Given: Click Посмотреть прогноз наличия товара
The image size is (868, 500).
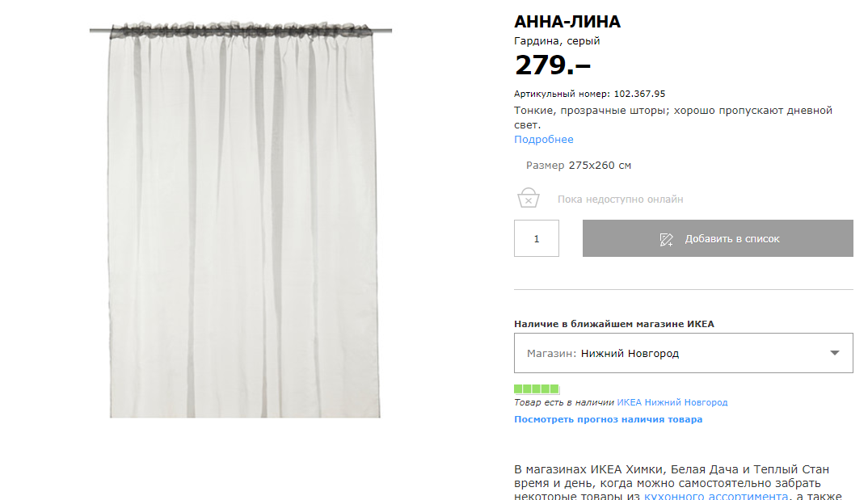Looking at the screenshot, I should click(608, 419).
